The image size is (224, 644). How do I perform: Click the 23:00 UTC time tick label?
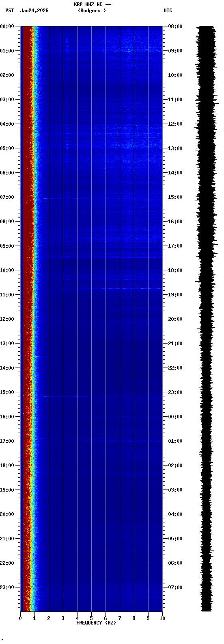click(175, 392)
